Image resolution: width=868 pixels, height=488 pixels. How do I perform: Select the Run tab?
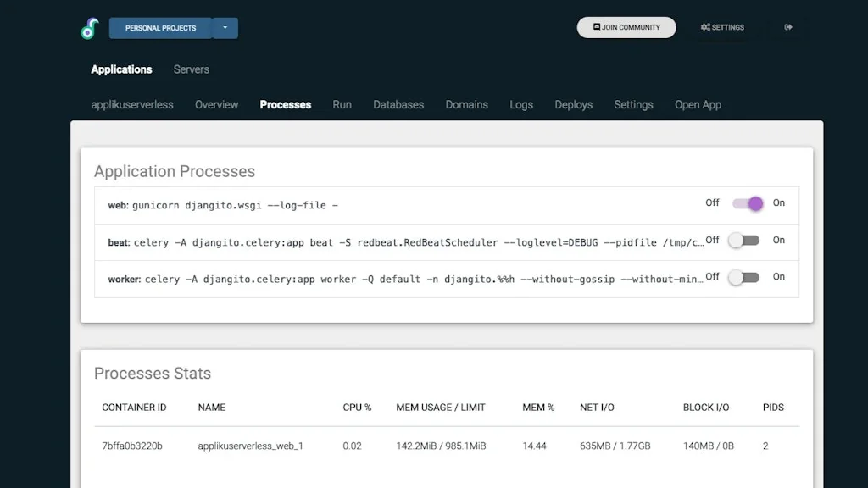point(342,104)
